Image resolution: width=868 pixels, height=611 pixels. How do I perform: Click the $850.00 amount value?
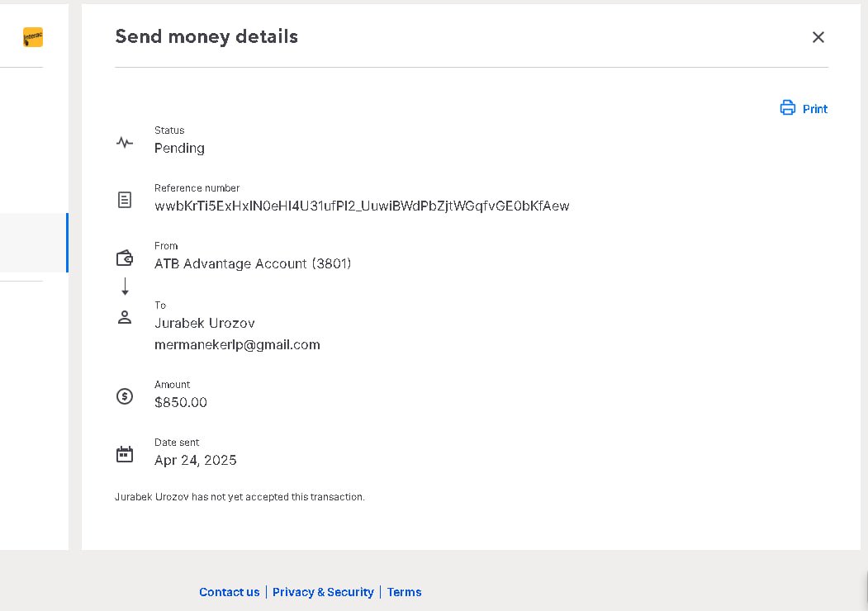[181, 402]
